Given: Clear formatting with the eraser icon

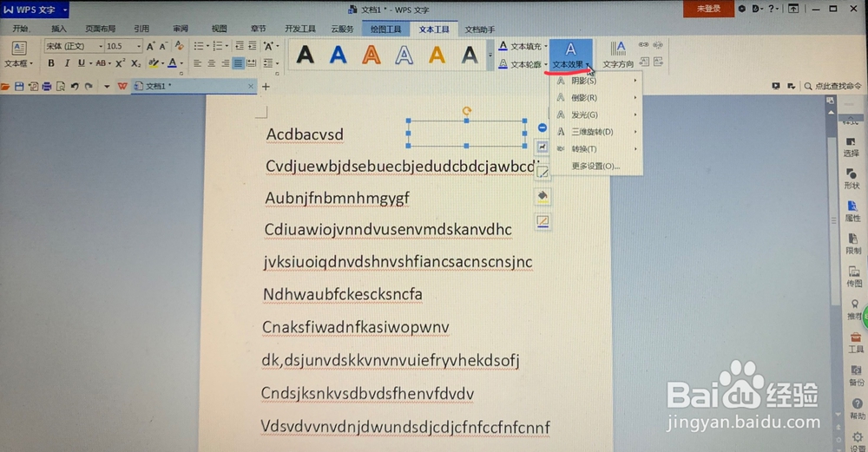Looking at the screenshot, I should coord(179,45).
